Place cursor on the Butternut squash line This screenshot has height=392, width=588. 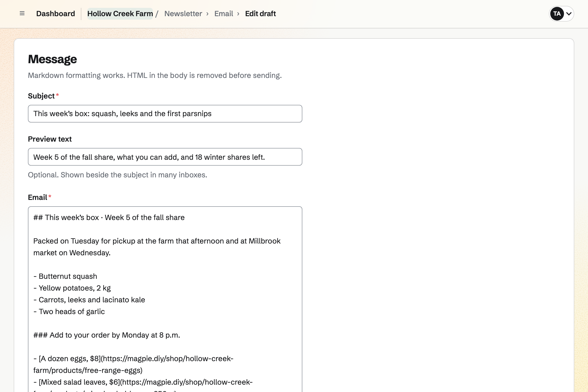tap(65, 276)
